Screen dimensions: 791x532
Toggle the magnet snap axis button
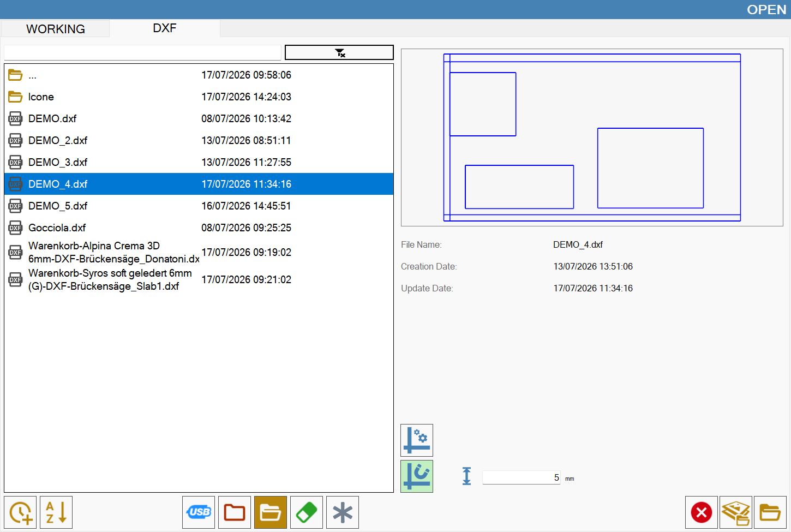(417, 476)
